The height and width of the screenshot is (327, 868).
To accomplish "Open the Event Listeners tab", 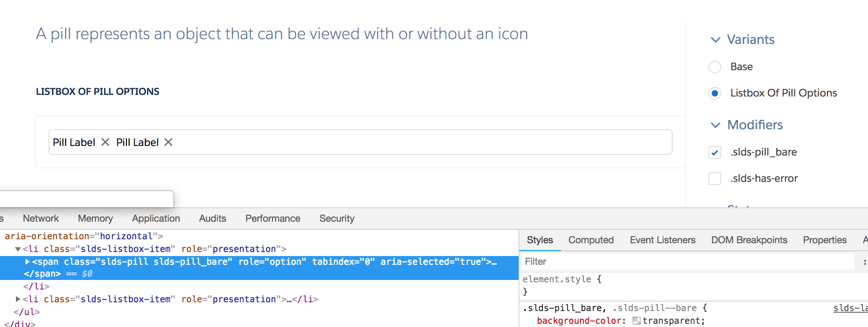I will pyautogui.click(x=663, y=240).
